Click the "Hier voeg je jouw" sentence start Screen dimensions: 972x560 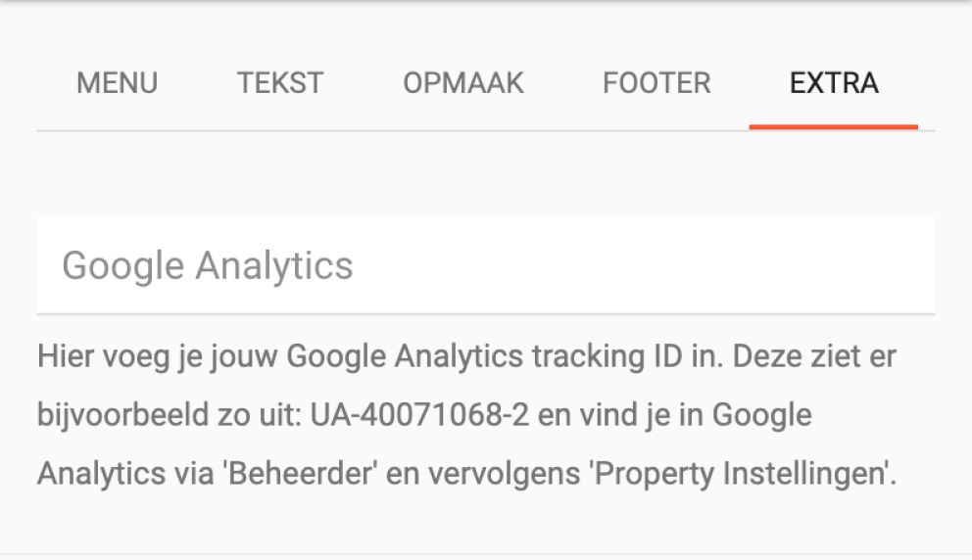tap(158, 356)
